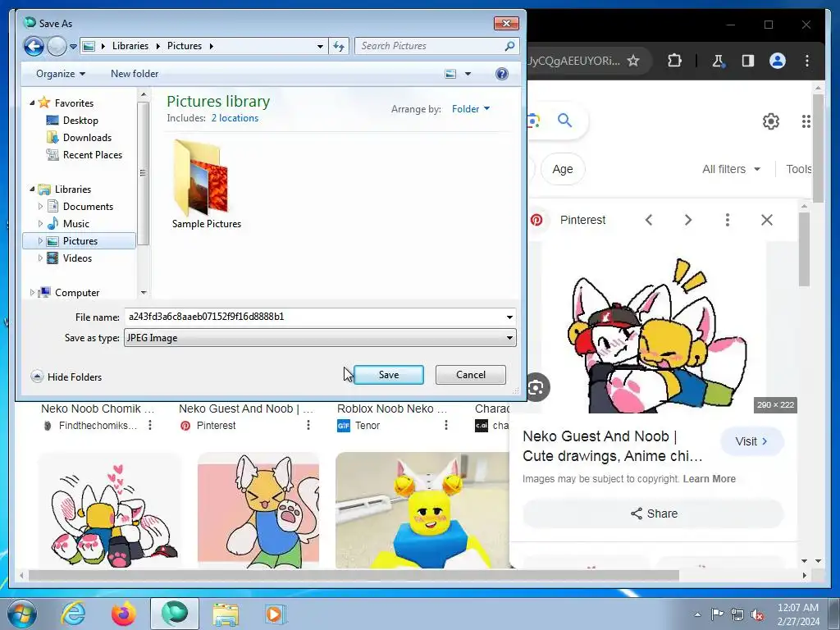The height and width of the screenshot is (630, 840).
Task: Open the Google apps grid icon
Action: (x=806, y=121)
